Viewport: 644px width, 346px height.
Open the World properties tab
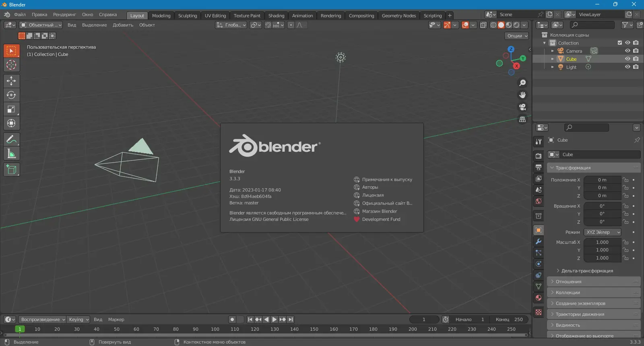(539, 201)
